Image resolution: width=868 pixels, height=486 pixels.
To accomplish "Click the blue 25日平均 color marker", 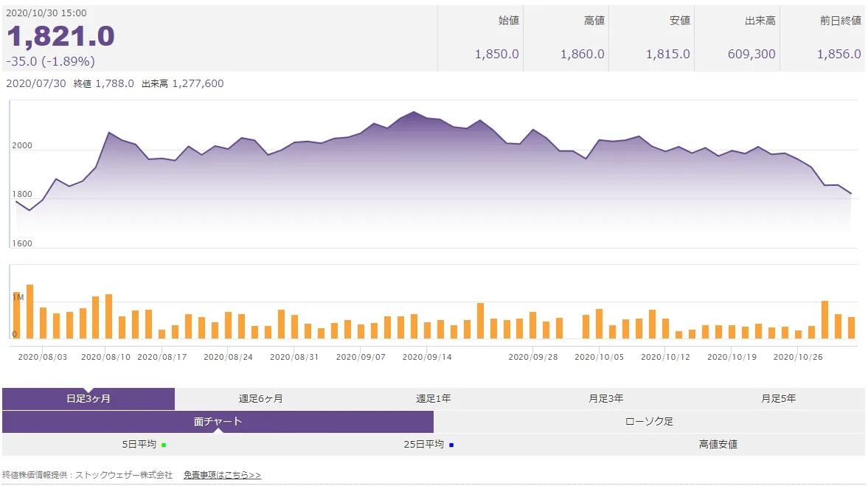I will [451, 445].
